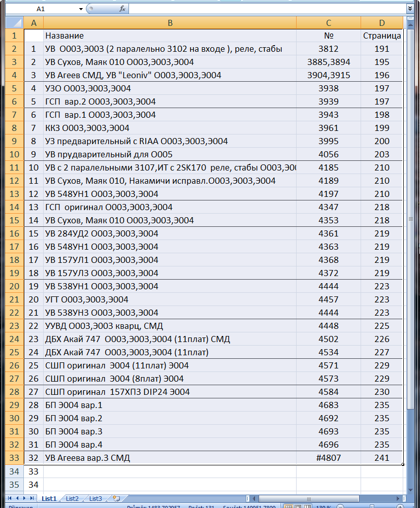Select row 35 header
The width and height of the screenshot is (420, 508).
(x=14, y=485)
